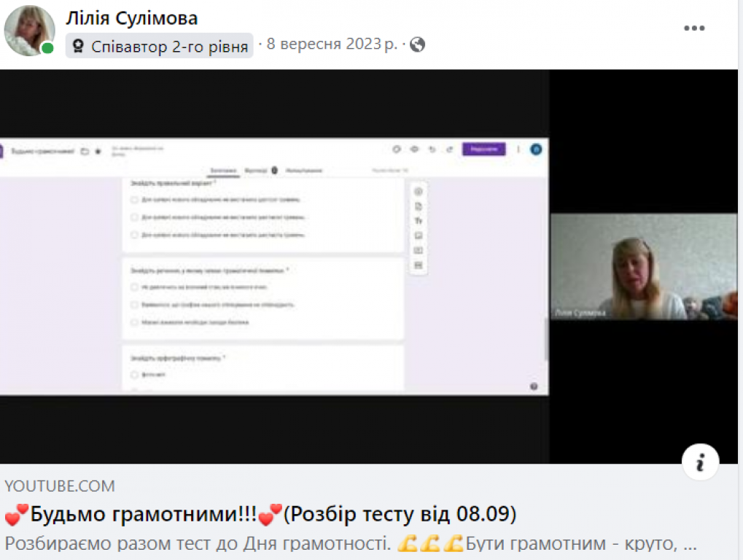Click the author name Лілія Сулімова
743x560 pixels.
[x=132, y=18]
